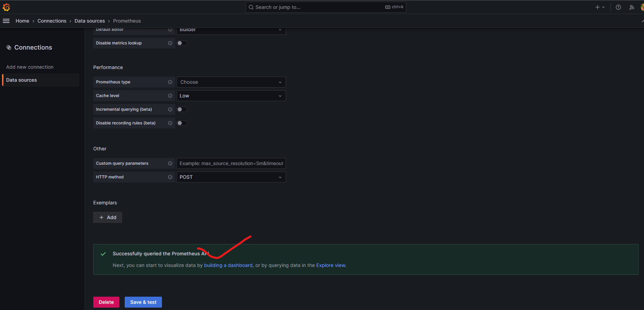Open the help question mark icon
The height and width of the screenshot is (310, 644).
(x=618, y=7)
